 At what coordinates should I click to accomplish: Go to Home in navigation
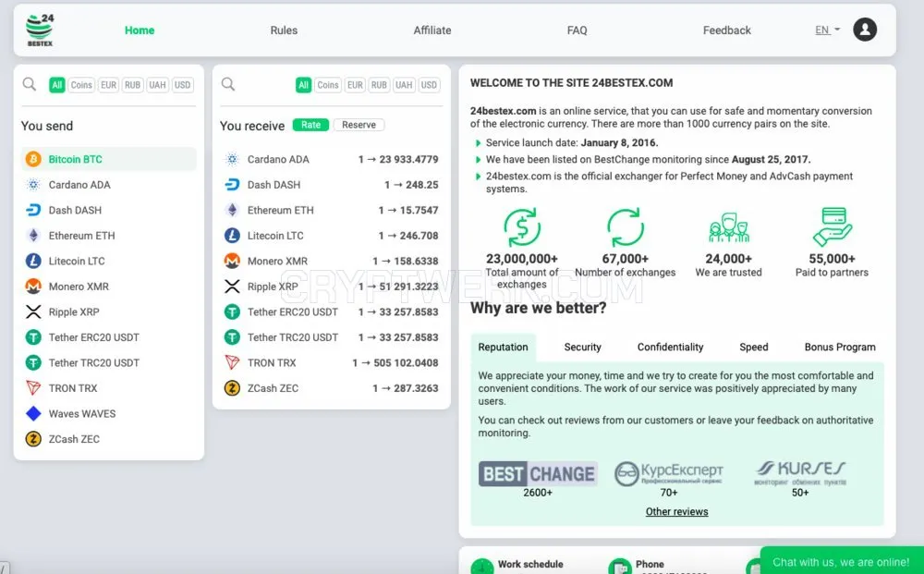coord(140,31)
